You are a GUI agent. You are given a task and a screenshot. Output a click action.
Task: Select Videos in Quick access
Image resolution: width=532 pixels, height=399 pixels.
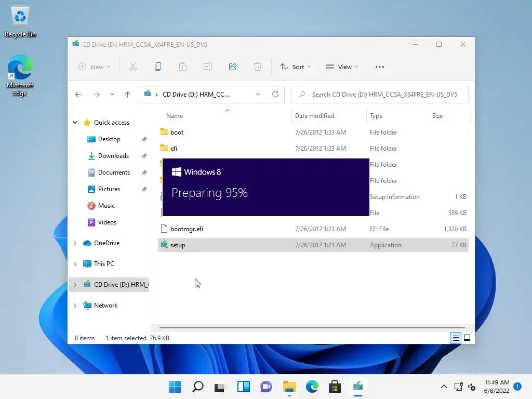coord(107,222)
